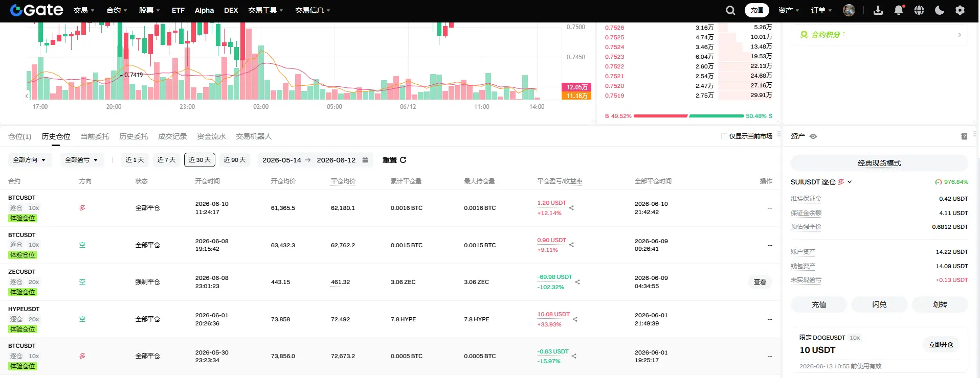
Task: Click the 经典现货模式 button
Action: pyautogui.click(x=879, y=163)
